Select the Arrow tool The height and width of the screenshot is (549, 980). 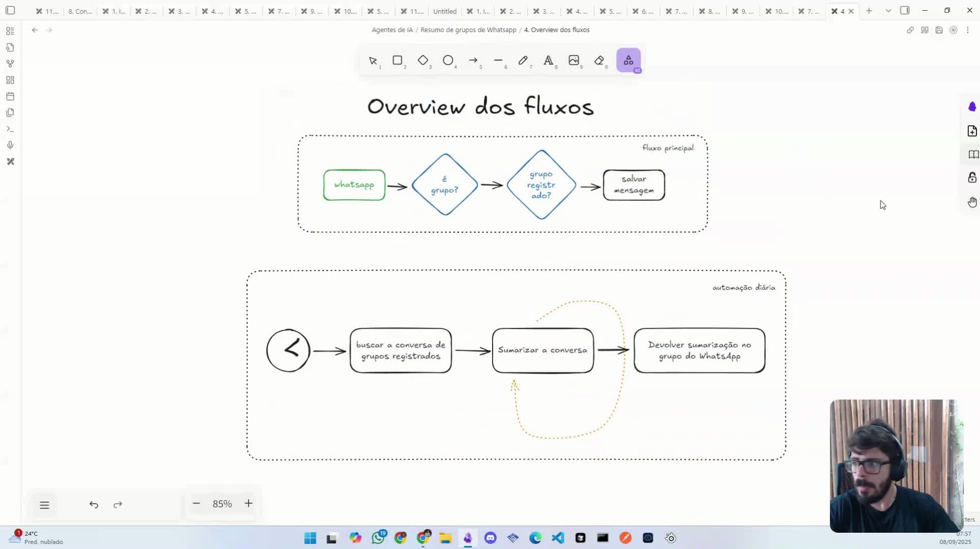[473, 60]
